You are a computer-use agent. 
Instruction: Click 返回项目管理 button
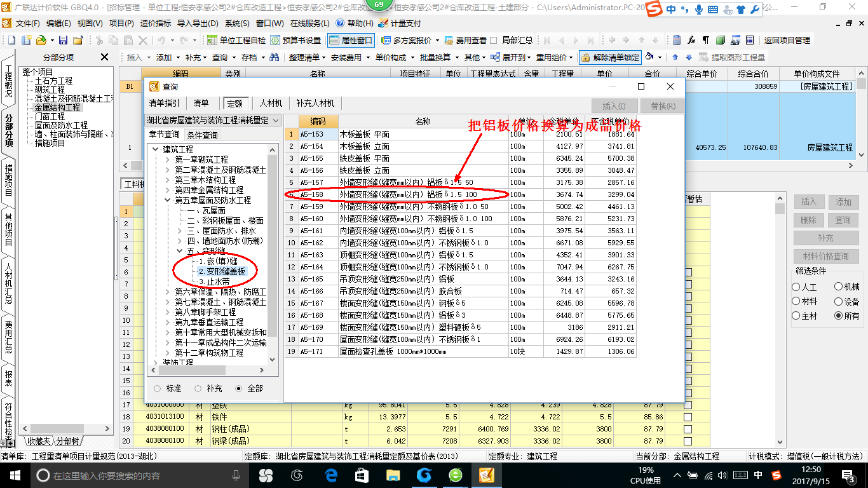pyautogui.click(x=787, y=40)
